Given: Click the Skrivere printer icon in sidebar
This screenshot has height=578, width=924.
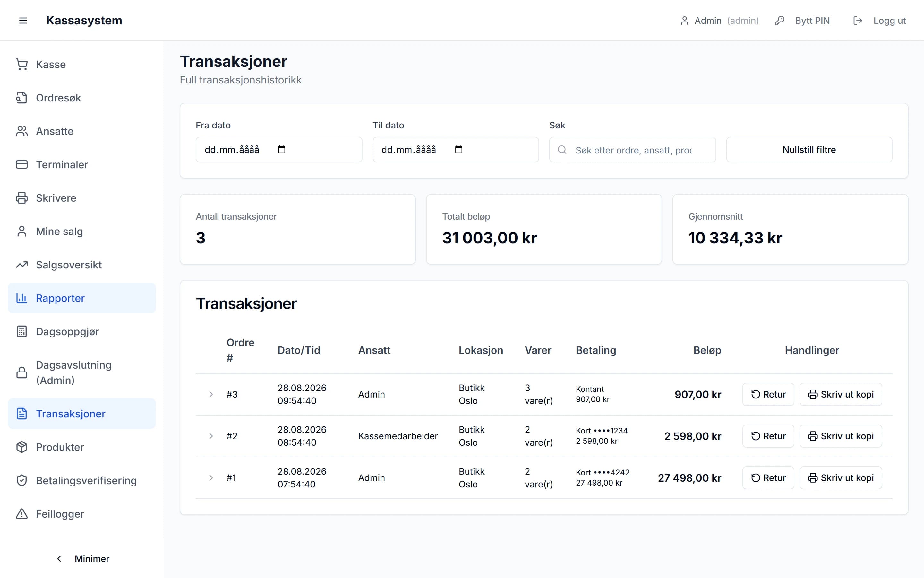Looking at the screenshot, I should [22, 198].
